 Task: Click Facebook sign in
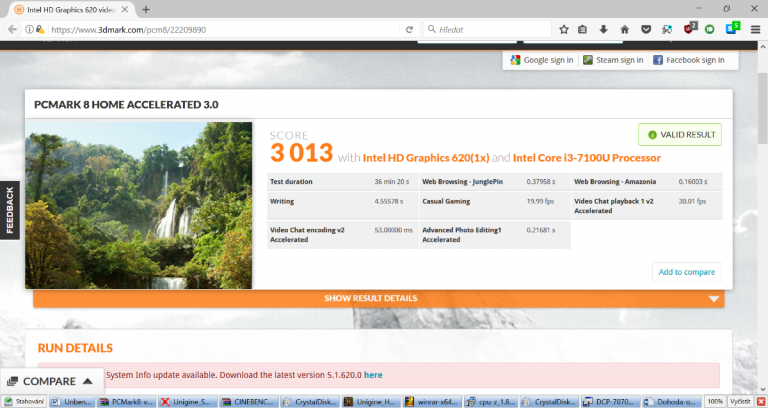pyautogui.click(x=689, y=60)
